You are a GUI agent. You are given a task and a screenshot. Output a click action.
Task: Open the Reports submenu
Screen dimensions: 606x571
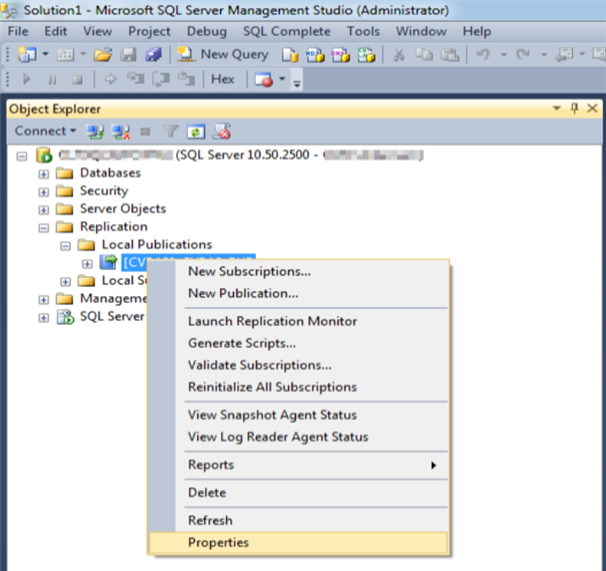[298, 465]
